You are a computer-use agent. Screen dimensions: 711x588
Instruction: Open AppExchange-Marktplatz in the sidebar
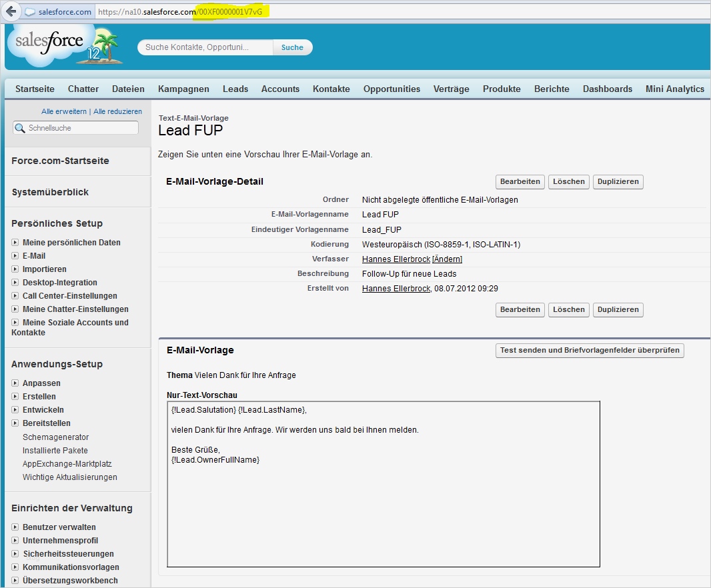click(x=67, y=464)
